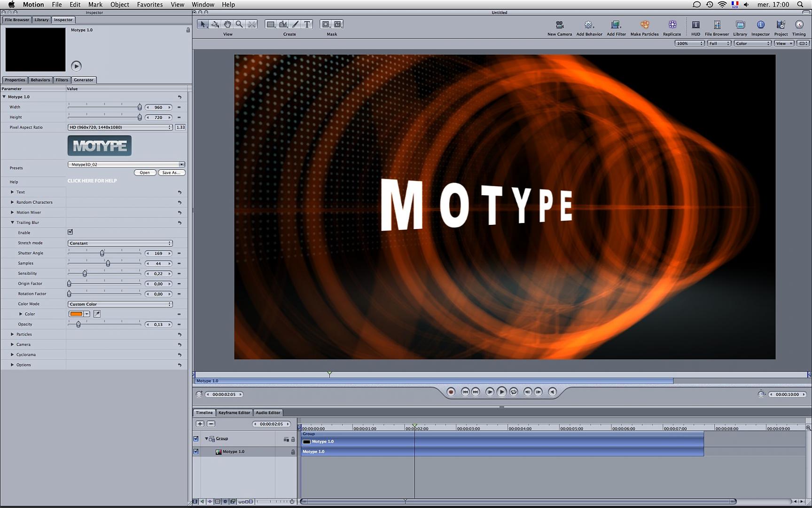Choose the Rectangle Mask tool
Viewport: 812px width, 508px height.
326,24
